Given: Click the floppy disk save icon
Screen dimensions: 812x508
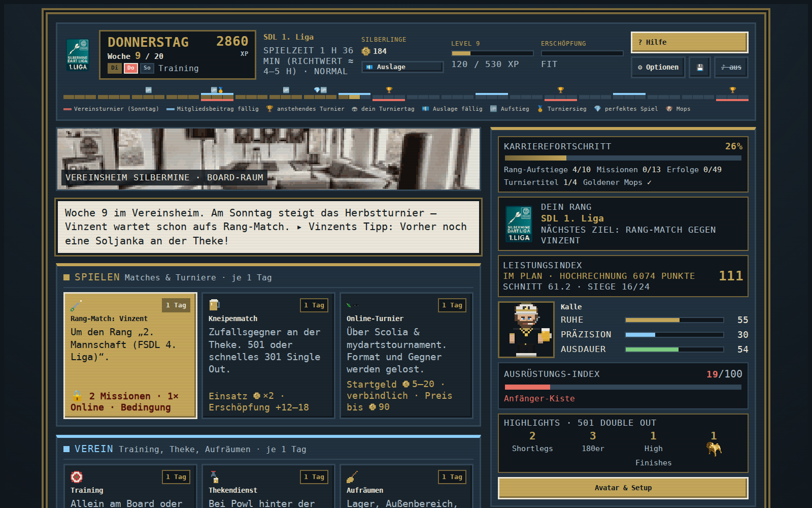Looking at the screenshot, I should 700,67.
